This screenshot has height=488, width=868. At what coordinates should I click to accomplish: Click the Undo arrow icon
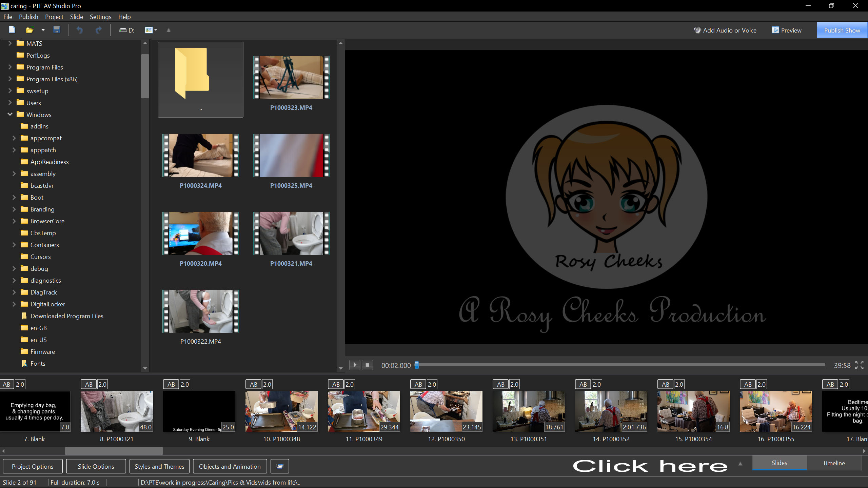click(x=80, y=30)
